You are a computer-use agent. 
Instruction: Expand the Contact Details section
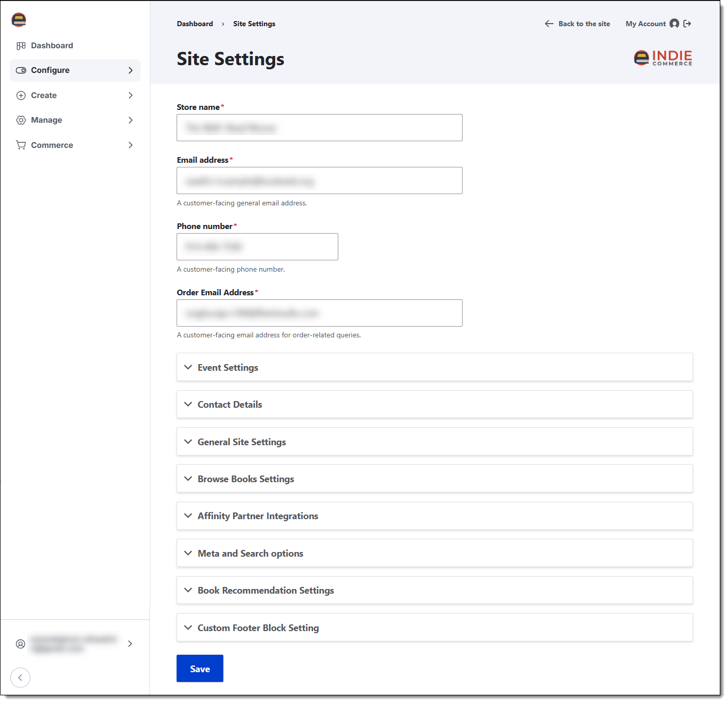pos(434,405)
